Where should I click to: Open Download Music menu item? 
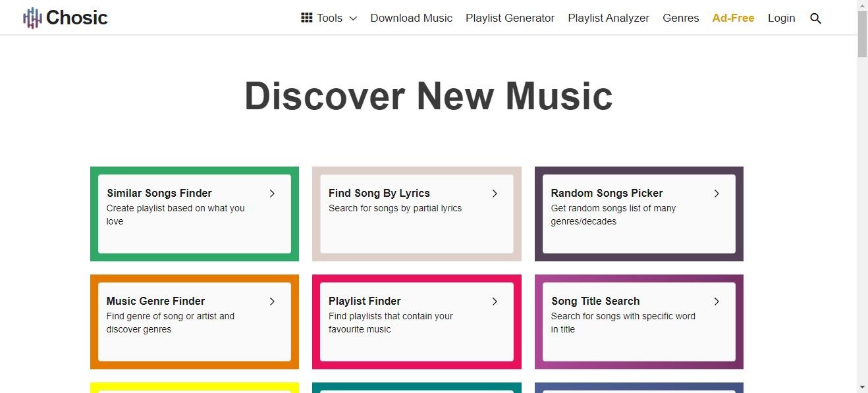[x=412, y=18]
